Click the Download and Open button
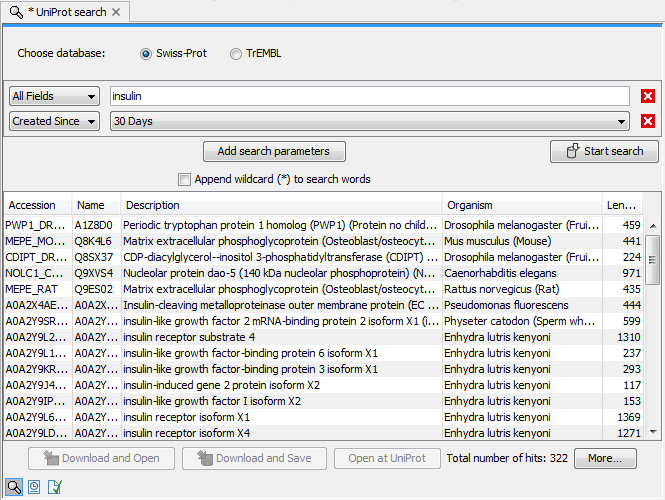Viewport: 665px width, 500px height. point(101,458)
